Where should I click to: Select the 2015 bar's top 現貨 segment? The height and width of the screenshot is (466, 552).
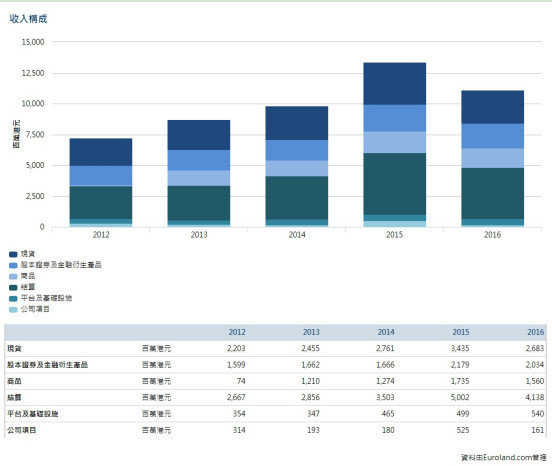click(x=394, y=84)
